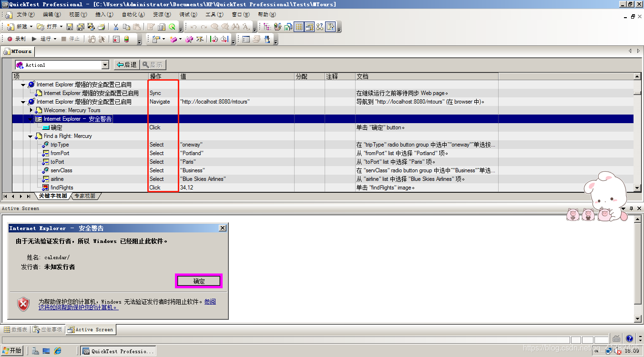Go to first tab with navigation arrow
This screenshot has width=644, height=357.
point(6,196)
